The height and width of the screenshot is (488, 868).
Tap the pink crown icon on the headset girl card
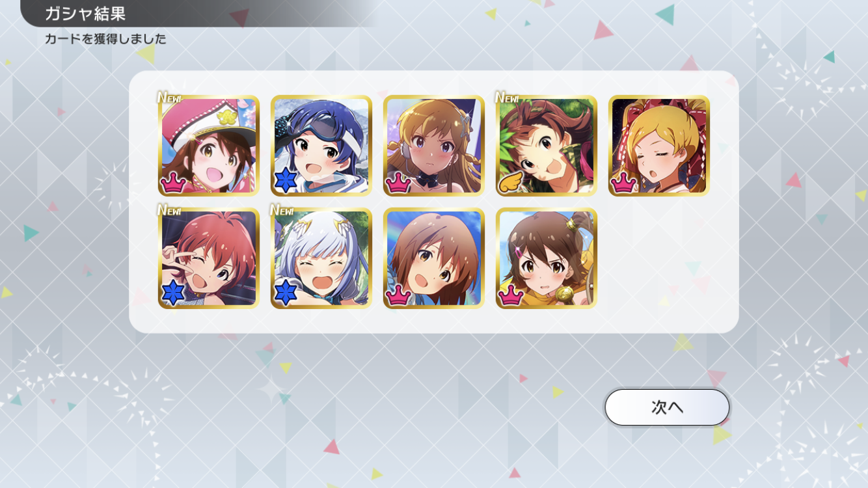398,183
